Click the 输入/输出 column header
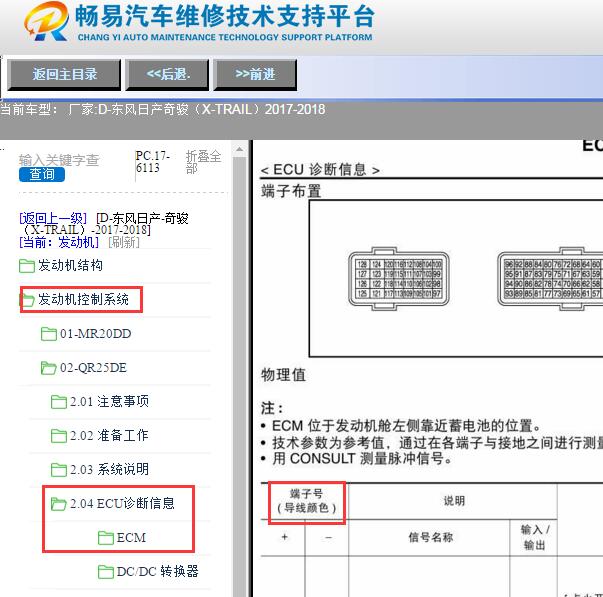The width and height of the screenshot is (603, 597). (535, 537)
